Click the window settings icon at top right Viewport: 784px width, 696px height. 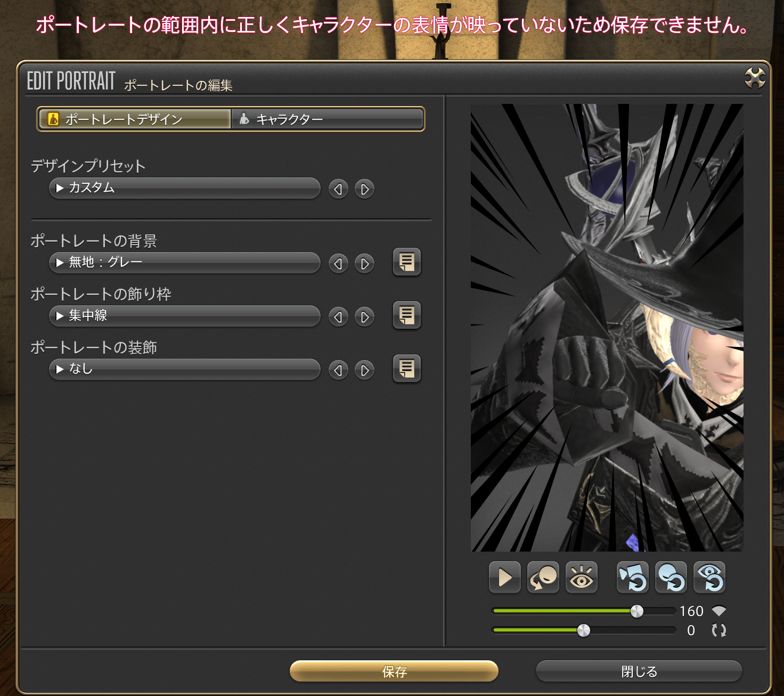755,78
